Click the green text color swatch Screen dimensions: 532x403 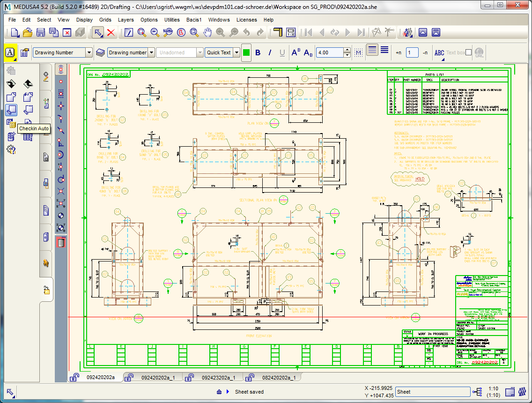246,52
